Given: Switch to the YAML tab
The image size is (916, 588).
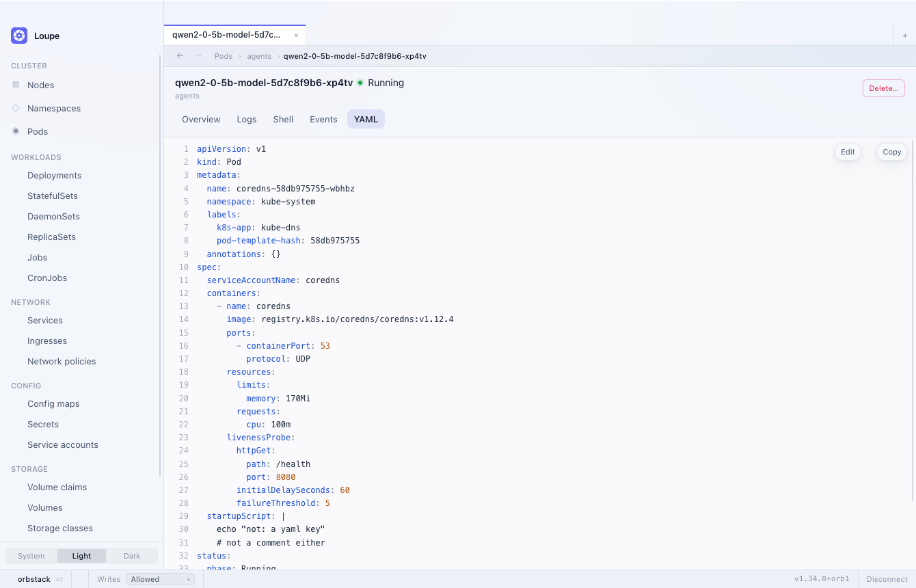Looking at the screenshot, I should click(x=366, y=119).
